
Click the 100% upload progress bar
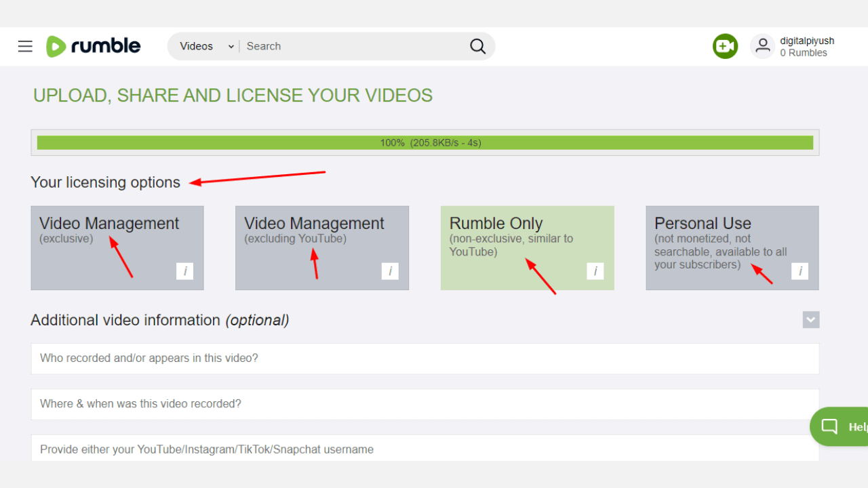[425, 142]
